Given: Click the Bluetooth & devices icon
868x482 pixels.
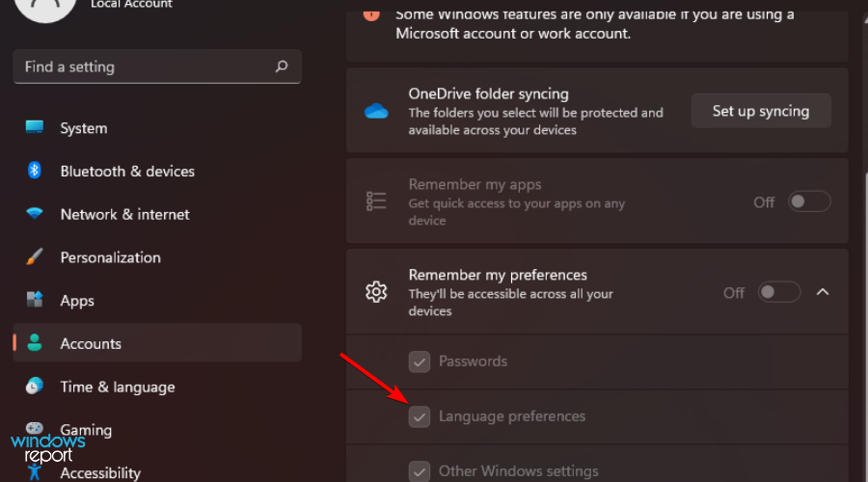Looking at the screenshot, I should point(35,171).
